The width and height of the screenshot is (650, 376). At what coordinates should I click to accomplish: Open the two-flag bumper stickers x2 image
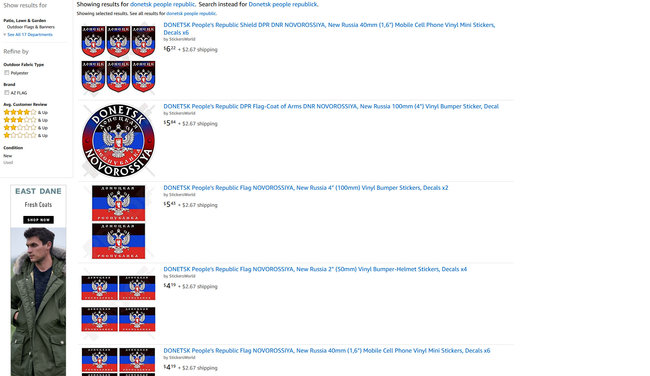pos(118,222)
